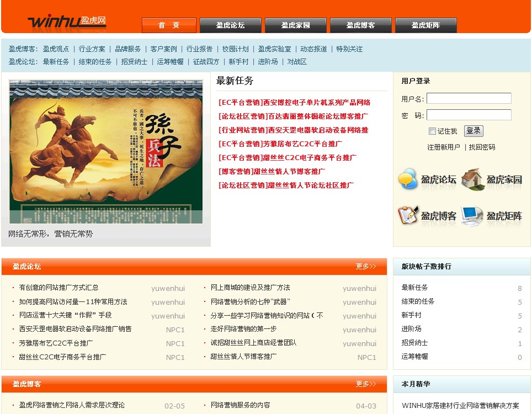Open post 网店运营十大关键"作假"手段
Image resolution: width=532 pixels, height=414 pixels.
(x=65, y=315)
